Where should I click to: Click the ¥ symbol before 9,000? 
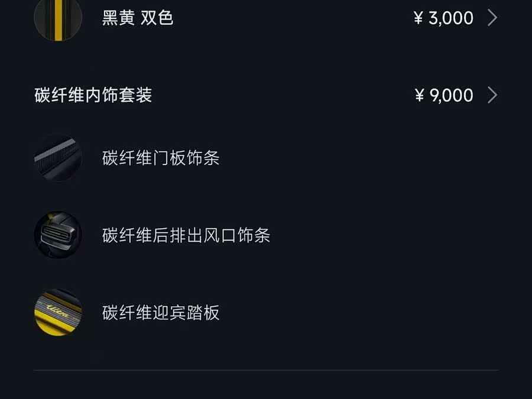420,96
